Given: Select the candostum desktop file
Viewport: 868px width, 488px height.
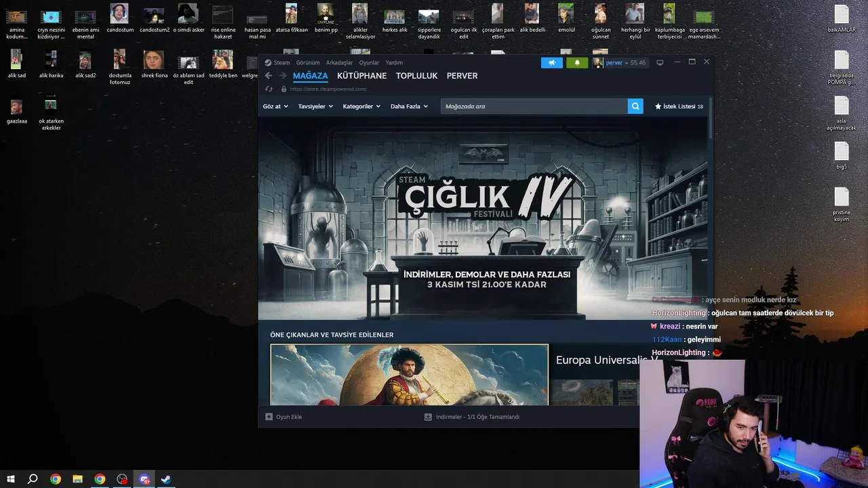Looking at the screenshot, I should point(120,18).
